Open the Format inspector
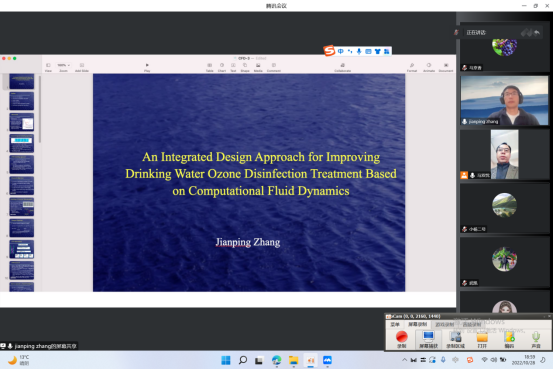Screen dimensions: 553x369 pyautogui.click(x=412, y=67)
